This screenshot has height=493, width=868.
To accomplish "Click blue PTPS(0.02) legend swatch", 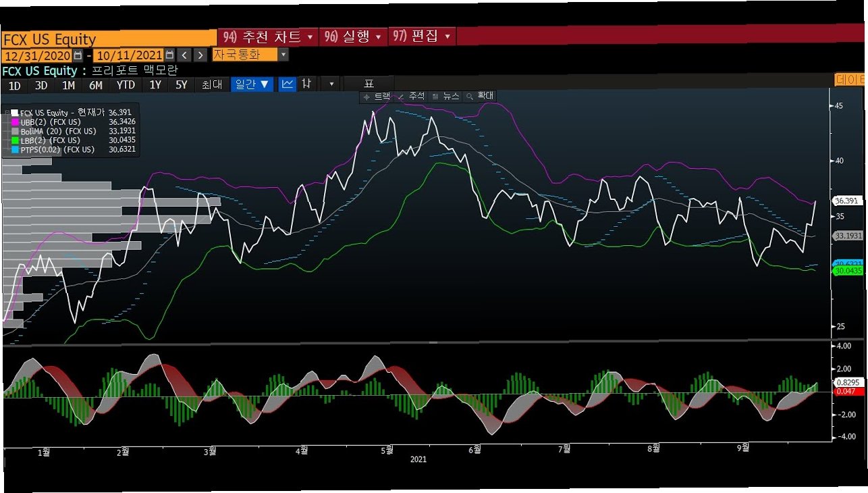I will coord(15,149).
